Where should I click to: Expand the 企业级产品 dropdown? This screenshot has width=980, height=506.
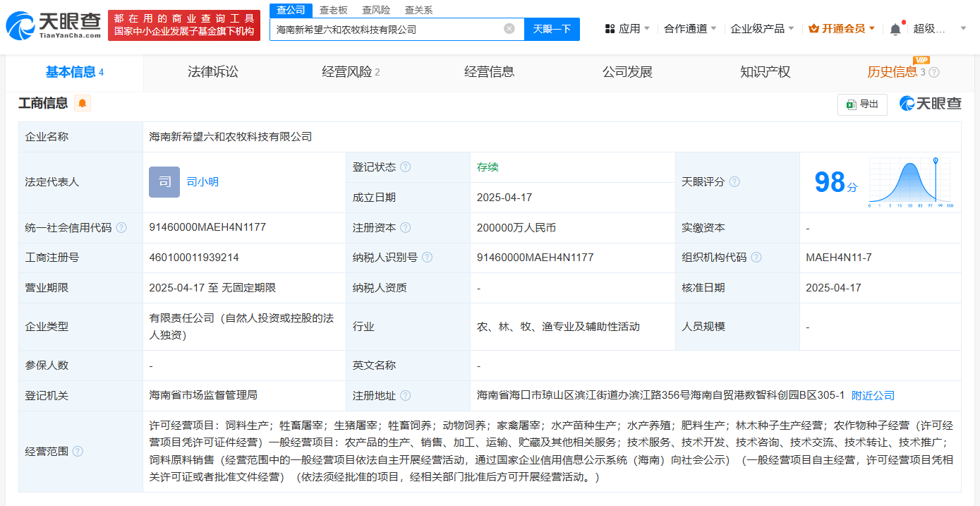tap(762, 29)
